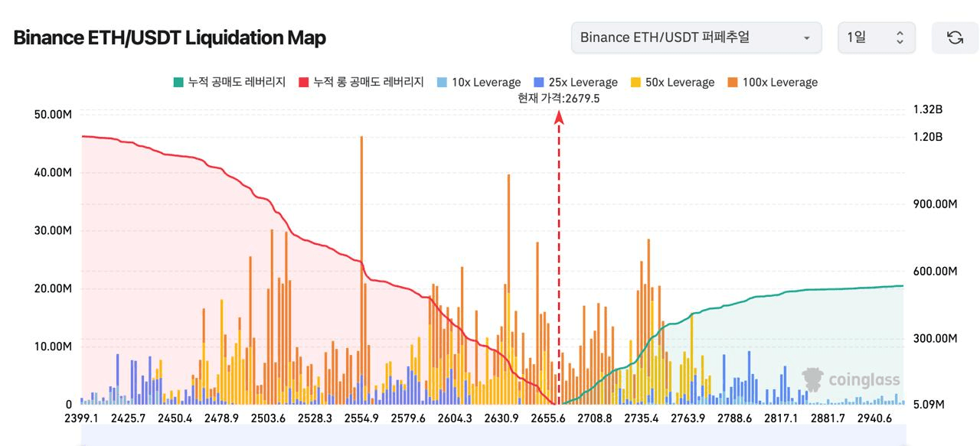
Task: Click the 2528.3 price tick label
Action: [x=315, y=418]
